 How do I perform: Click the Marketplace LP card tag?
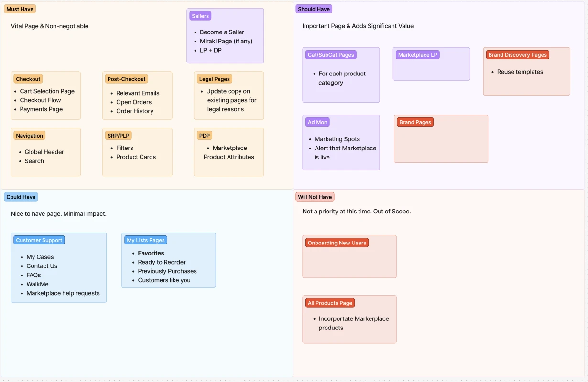(418, 55)
